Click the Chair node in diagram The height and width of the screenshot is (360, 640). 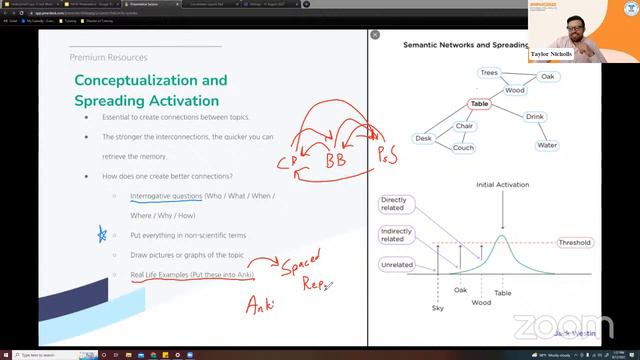(464, 126)
